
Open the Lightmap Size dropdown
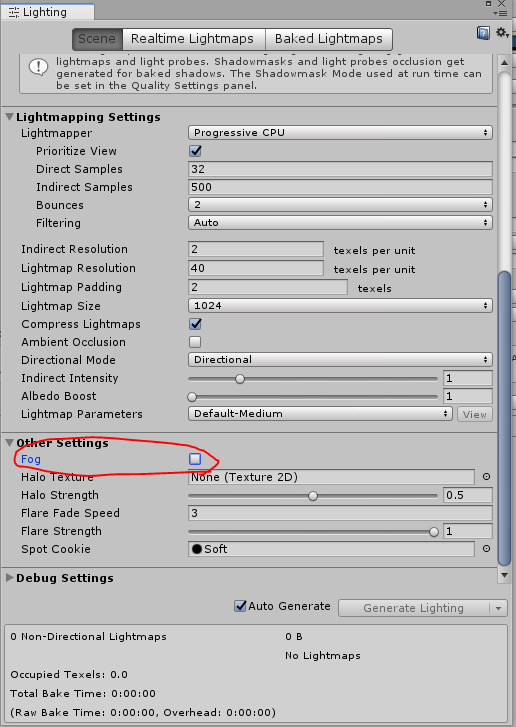(x=340, y=306)
